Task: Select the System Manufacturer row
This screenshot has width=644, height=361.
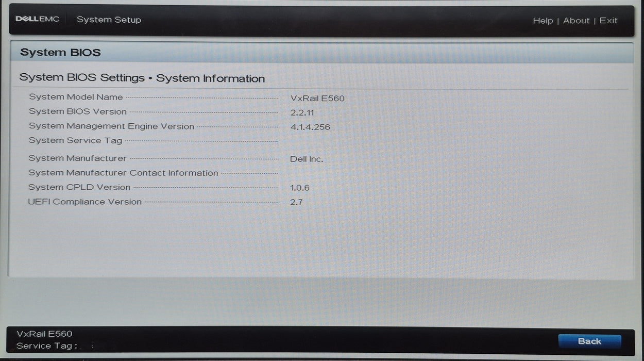Action: tap(77, 158)
